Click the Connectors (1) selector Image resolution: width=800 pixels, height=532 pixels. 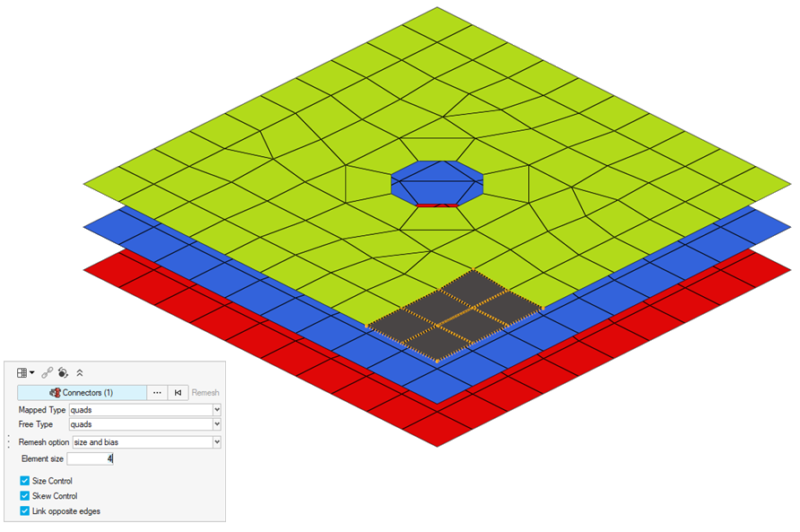pos(83,393)
